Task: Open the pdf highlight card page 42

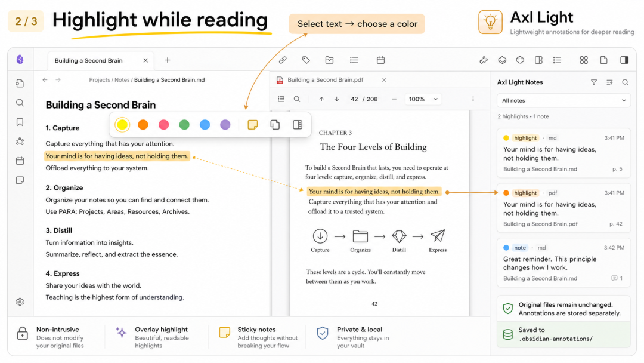Action: [x=563, y=208]
